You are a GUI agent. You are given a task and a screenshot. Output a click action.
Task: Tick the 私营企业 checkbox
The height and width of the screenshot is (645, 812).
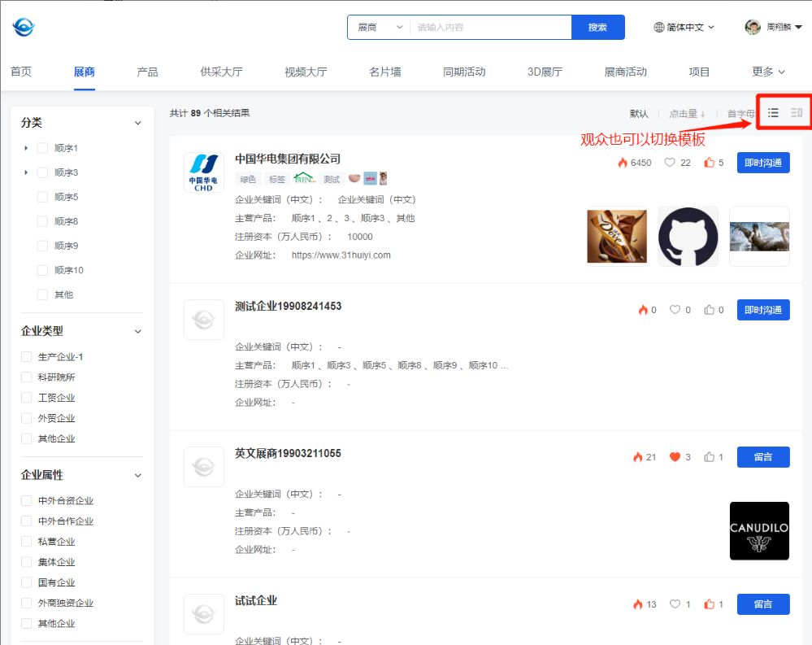point(27,542)
